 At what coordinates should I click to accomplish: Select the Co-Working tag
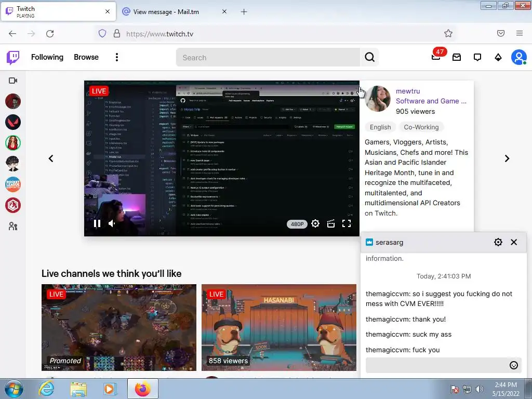pos(421,127)
